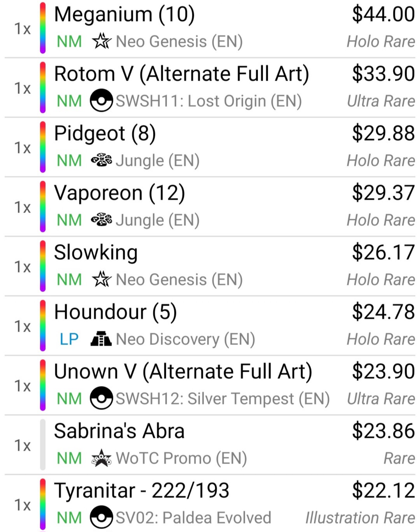This screenshot has width=420, height=532.
Task: Click the rainbow holo bar beside Unown V
Action: click(x=43, y=385)
